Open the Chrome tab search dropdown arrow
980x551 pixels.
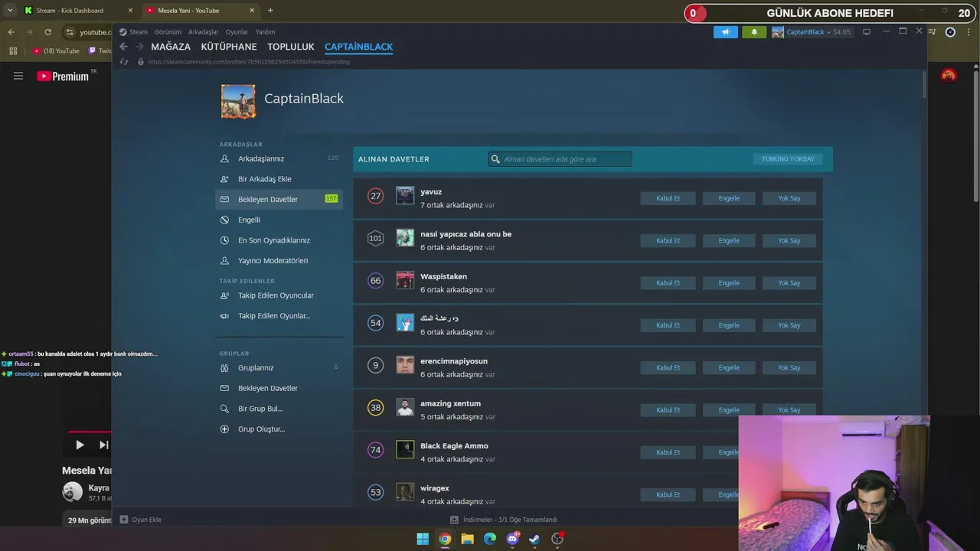[9, 11]
